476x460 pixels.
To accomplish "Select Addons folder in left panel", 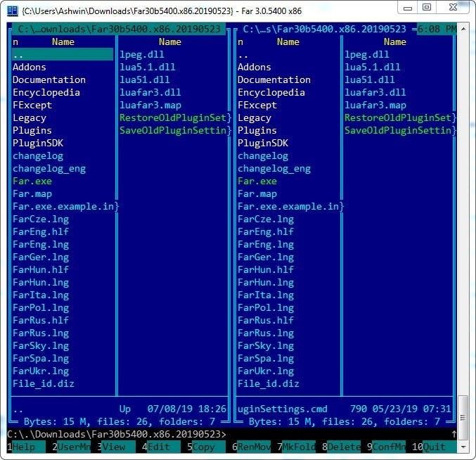I will 30,67.
